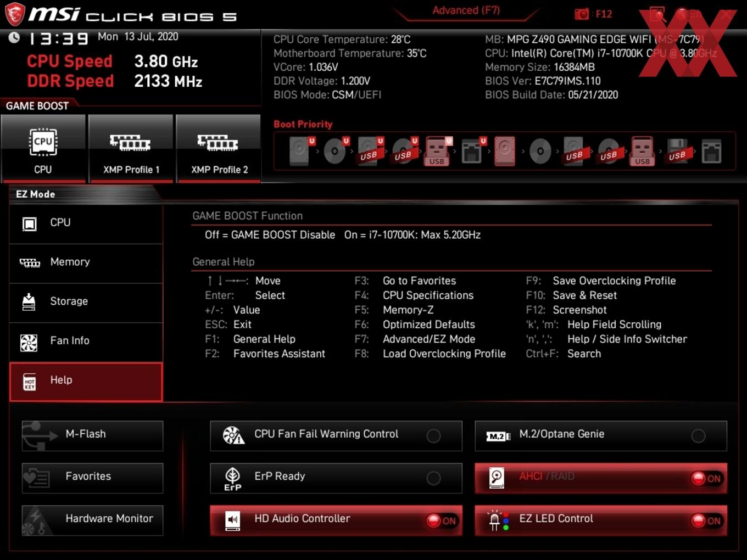Click the date 'Mon 13 Jul, 2020'
Viewport: 747px width, 560px height.
click(138, 37)
